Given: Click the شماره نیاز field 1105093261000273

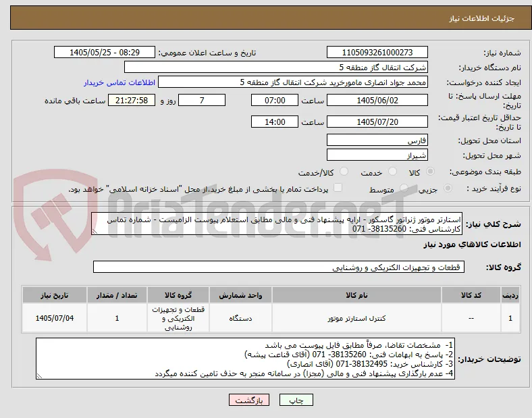Looking at the screenshot, I should (377, 52).
